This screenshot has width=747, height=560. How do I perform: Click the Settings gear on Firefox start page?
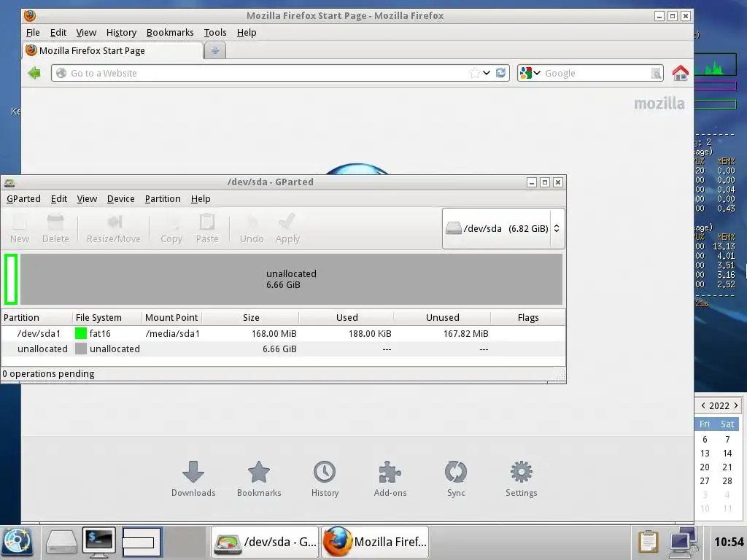(x=521, y=472)
